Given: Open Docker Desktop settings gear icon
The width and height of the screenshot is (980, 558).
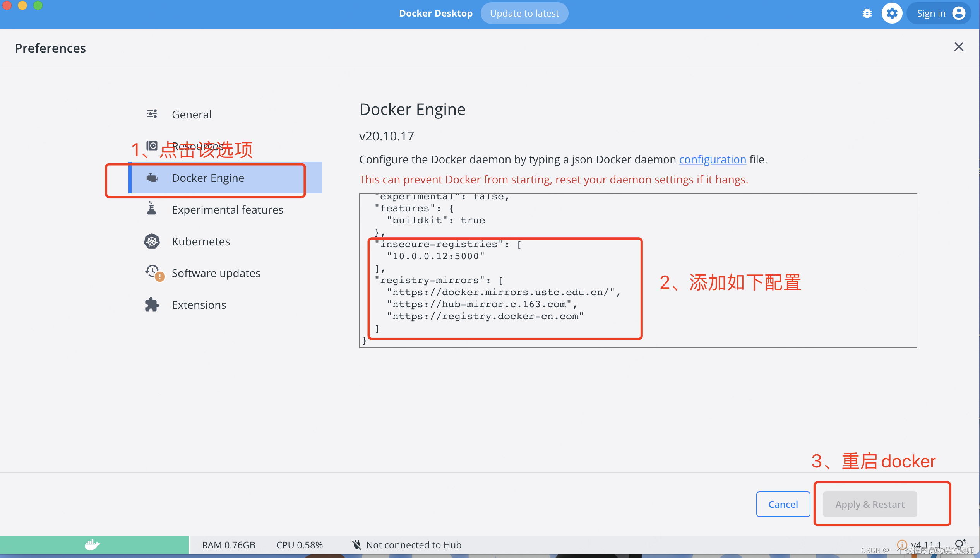Looking at the screenshot, I should (x=892, y=13).
